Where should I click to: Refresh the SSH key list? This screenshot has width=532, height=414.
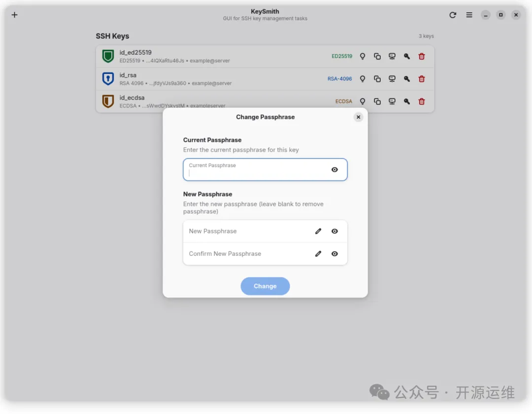453,15
